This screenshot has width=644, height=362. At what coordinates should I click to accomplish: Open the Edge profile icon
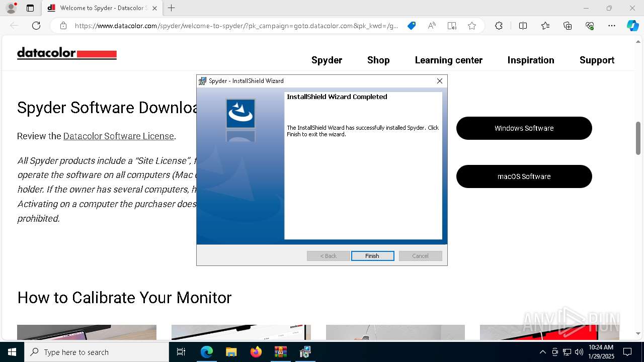pos(11,8)
